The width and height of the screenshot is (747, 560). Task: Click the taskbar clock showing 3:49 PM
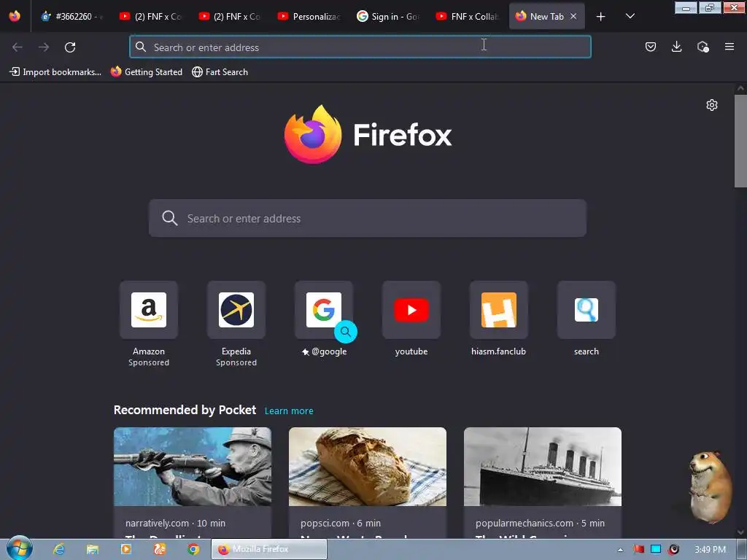pos(710,550)
